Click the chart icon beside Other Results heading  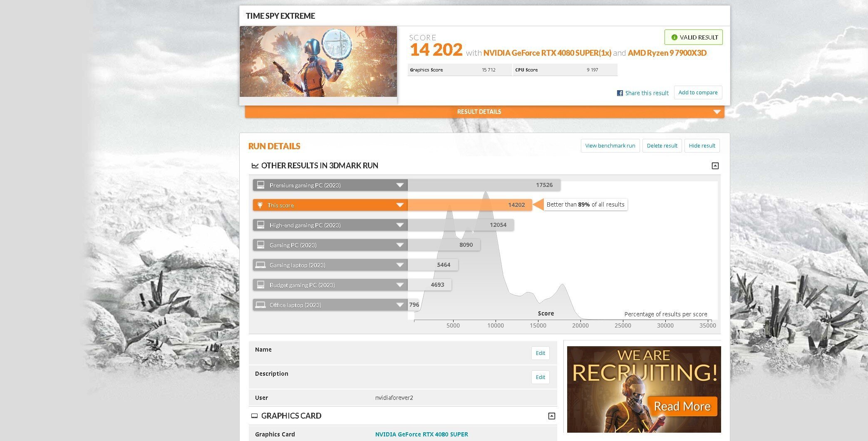pyautogui.click(x=255, y=166)
